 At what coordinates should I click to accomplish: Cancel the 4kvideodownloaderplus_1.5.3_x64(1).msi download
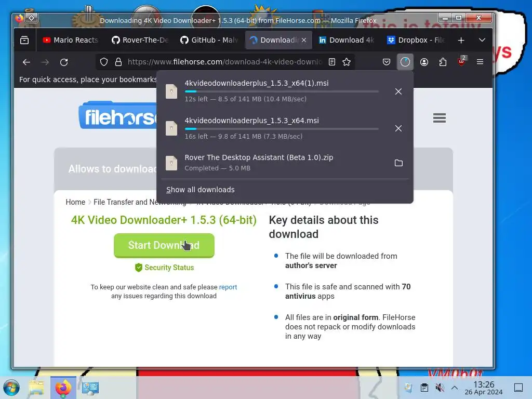(398, 91)
